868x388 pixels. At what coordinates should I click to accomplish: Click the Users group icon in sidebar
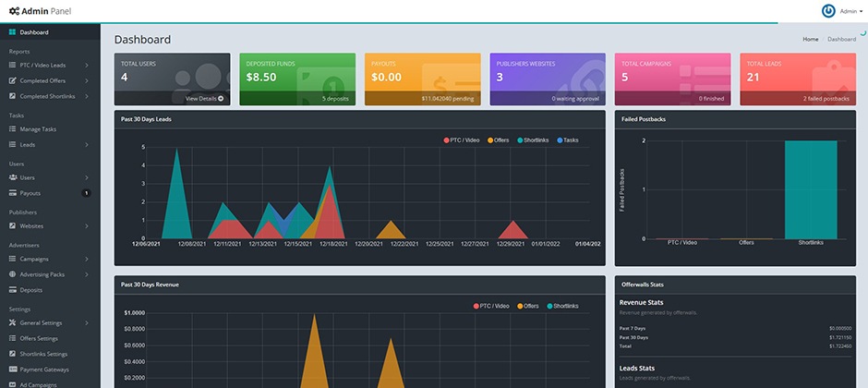click(x=13, y=177)
